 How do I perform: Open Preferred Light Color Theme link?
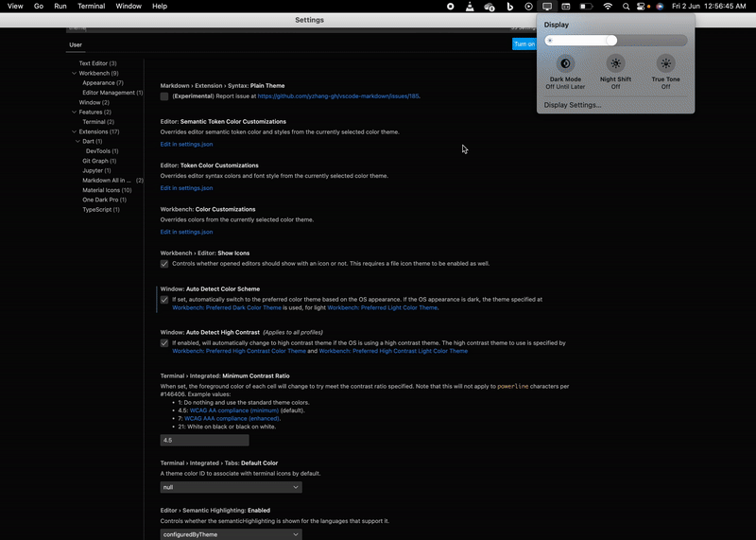tap(383, 308)
